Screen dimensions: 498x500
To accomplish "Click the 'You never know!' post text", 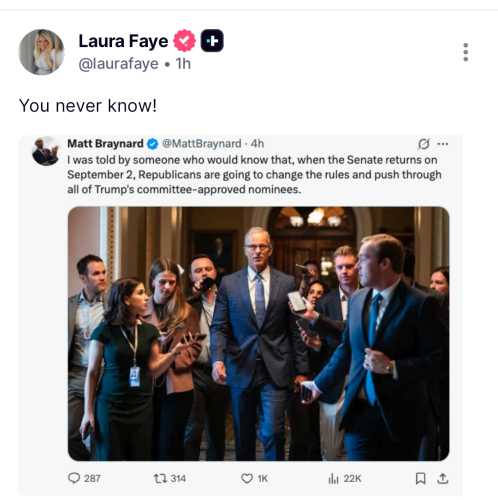I will tap(88, 106).
